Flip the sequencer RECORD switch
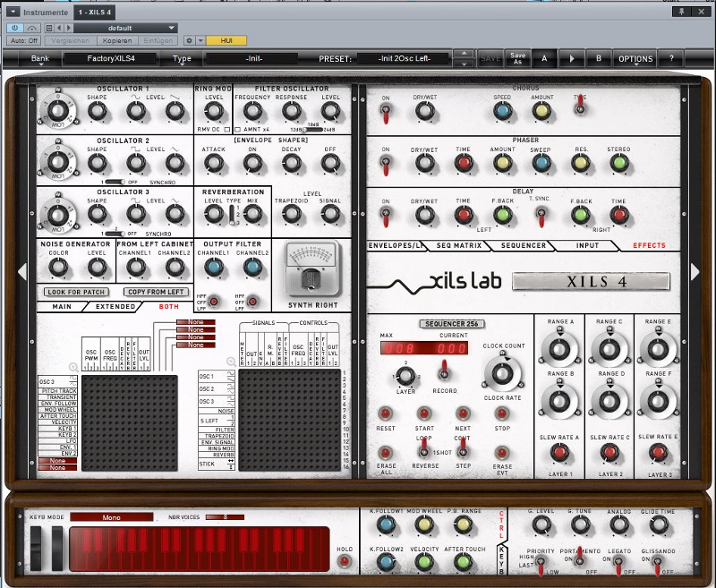 click(443, 371)
